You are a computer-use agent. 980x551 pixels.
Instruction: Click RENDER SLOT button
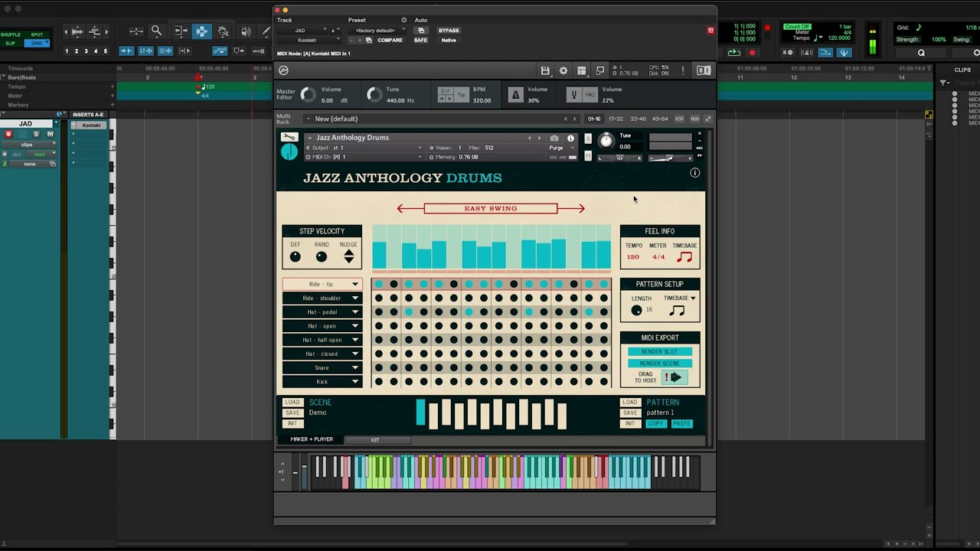coord(659,351)
